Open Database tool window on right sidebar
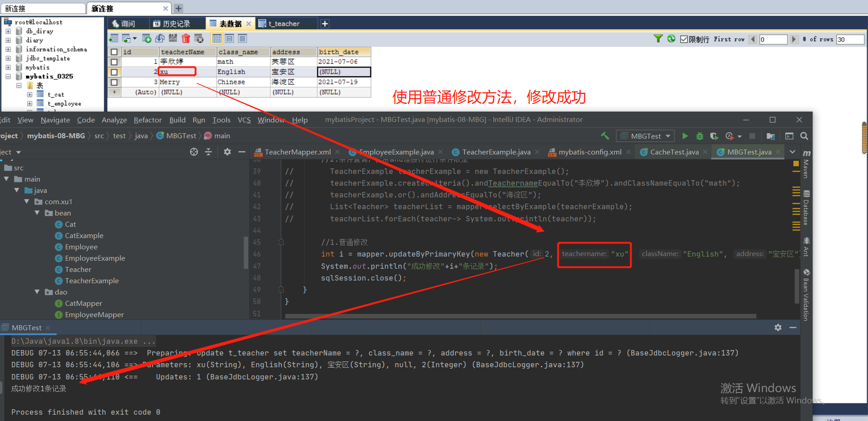868x421 pixels. [x=807, y=207]
